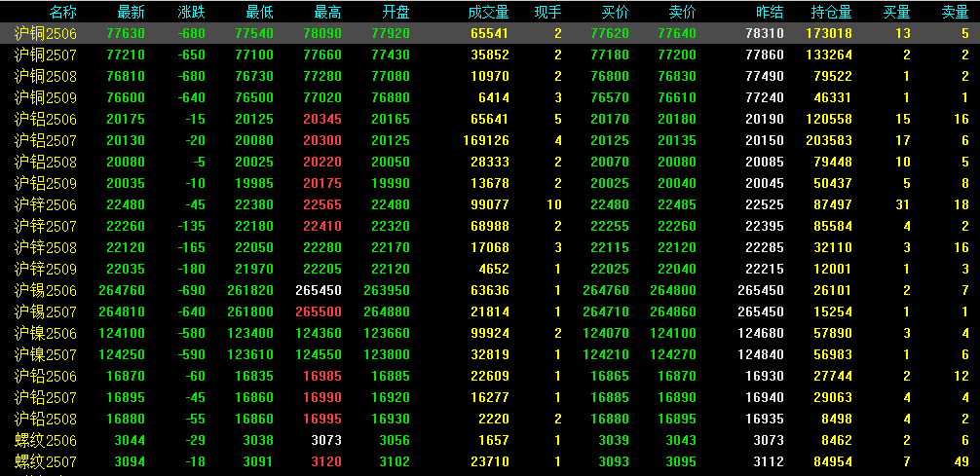980x476 pixels.
Task: Click opening price 263950 of 沪锡2506
Action: [x=387, y=290]
